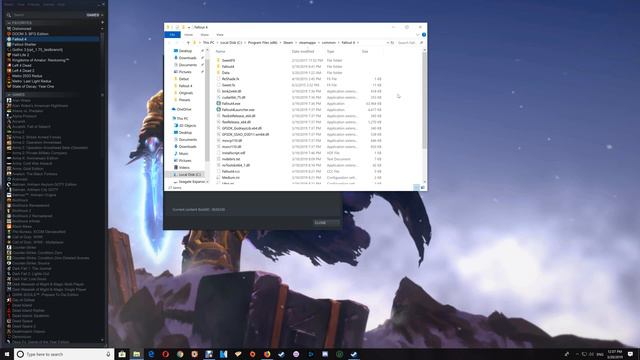Image resolution: width=640 pixels, height=360 pixels.
Task: Focus the Explorer search box
Action: click(x=410, y=42)
